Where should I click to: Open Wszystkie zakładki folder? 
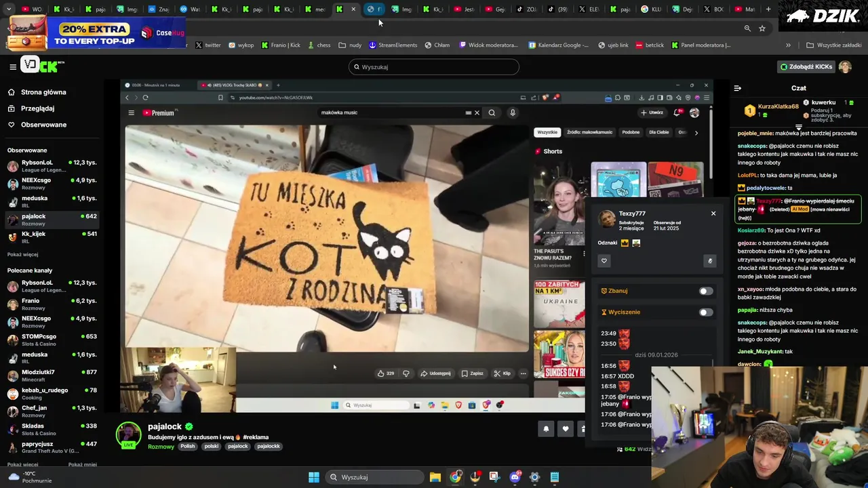click(x=833, y=45)
